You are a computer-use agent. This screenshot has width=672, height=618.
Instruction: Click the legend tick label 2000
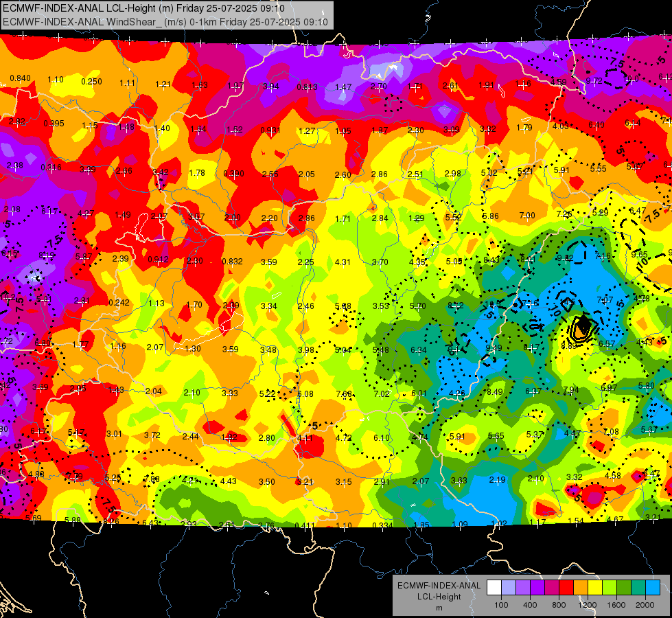click(645, 605)
